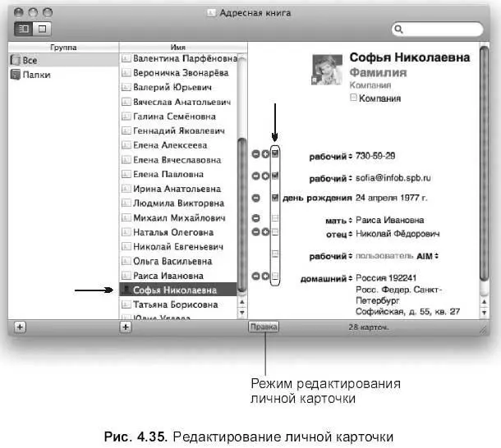The height and width of the screenshot is (448, 501).
Task: Select contact Геннадий Яковлевич
Action: click(x=178, y=130)
